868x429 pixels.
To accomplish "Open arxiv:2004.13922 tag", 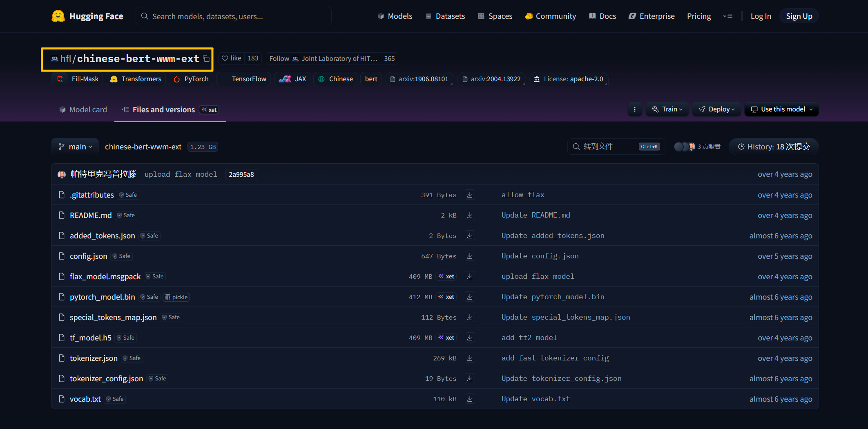I will [491, 79].
